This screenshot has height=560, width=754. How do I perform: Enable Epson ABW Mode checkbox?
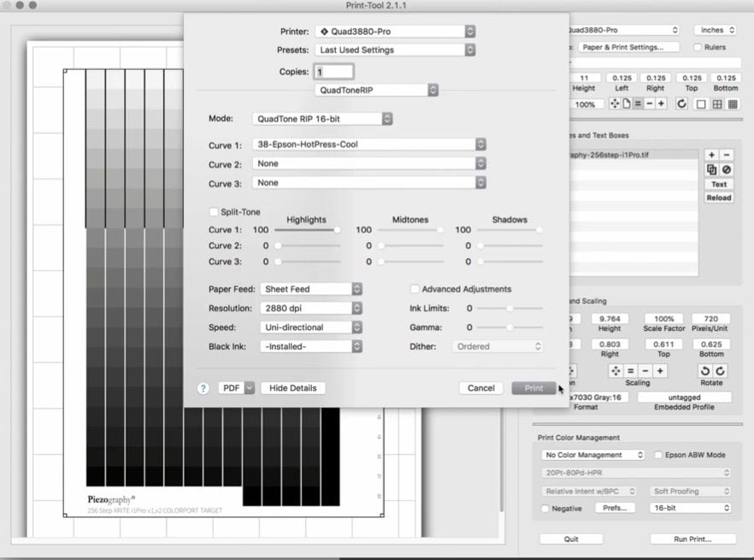pyautogui.click(x=658, y=455)
